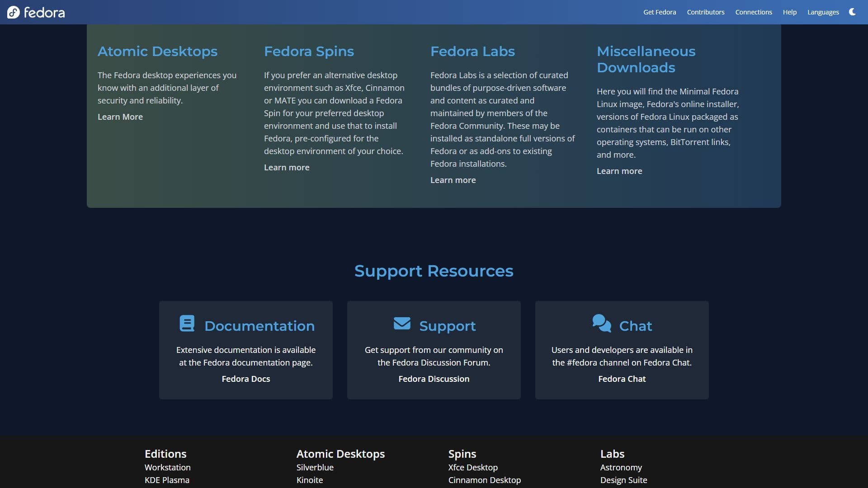Image resolution: width=868 pixels, height=488 pixels.
Task: Click the Chat bubbles icon
Action: click(601, 323)
